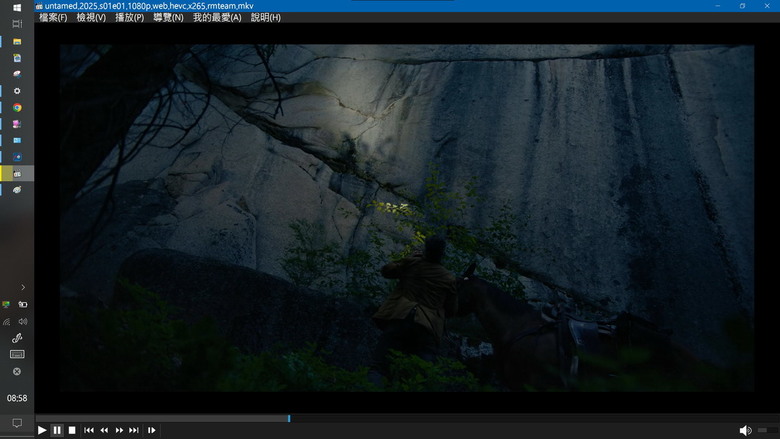Adjust the volume slider
The width and height of the screenshot is (780, 439).
coord(768,430)
